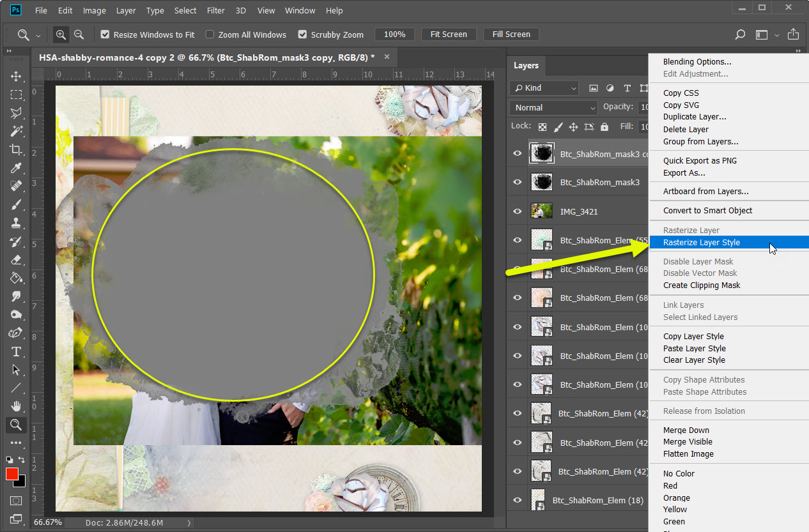This screenshot has width=809, height=532.
Task: Select the Crop tool
Action: pos(16,149)
